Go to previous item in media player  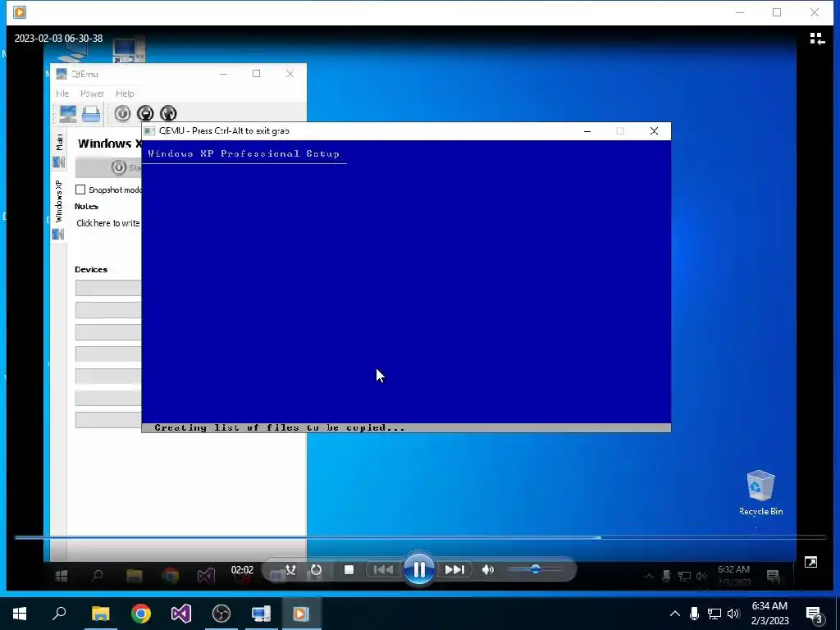[383, 569]
